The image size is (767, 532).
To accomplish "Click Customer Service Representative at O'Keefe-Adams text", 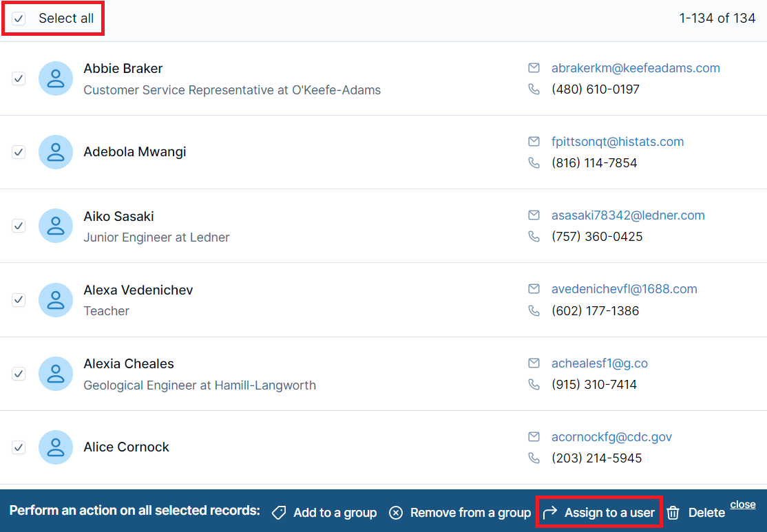I will 232,90.
